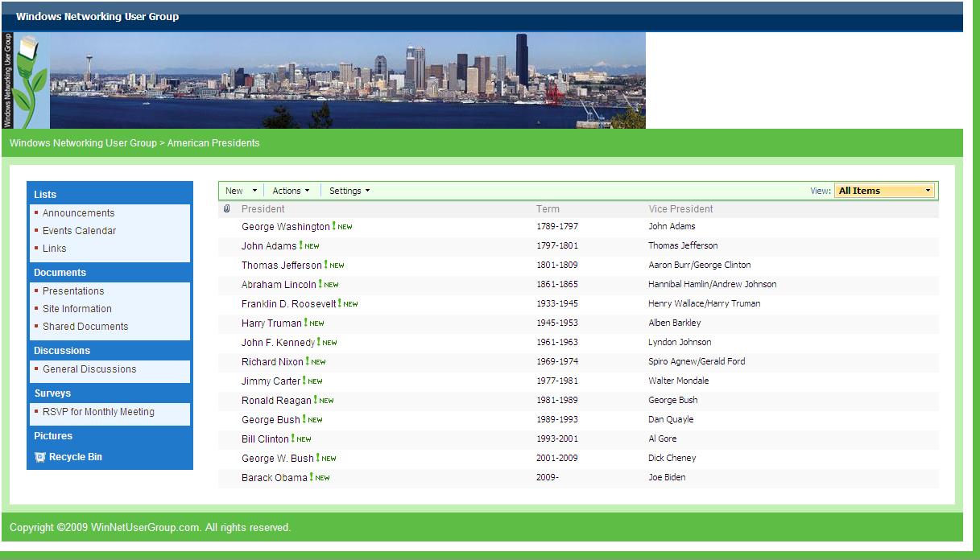Click Windows Networking User Group breadcrumb link
This screenshot has height=560, width=980.
pyautogui.click(x=83, y=143)
